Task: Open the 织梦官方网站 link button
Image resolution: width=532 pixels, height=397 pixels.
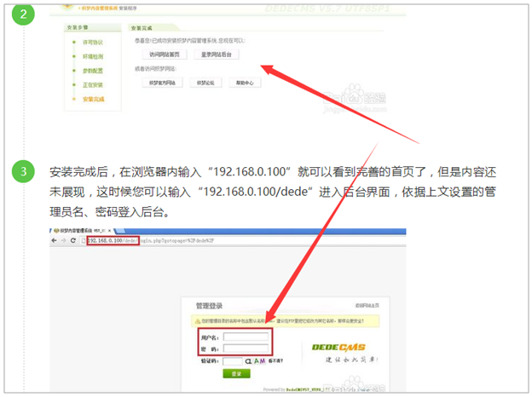Action: tap(163, 83)
